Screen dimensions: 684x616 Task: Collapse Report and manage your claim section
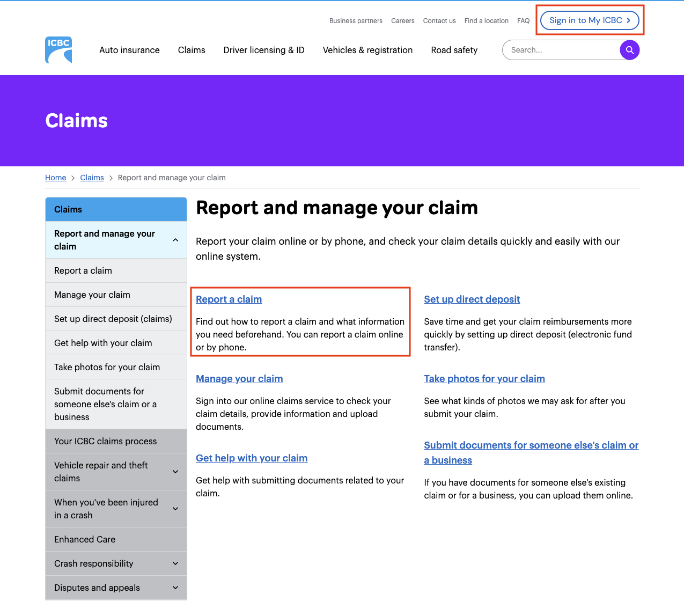click(x=175, y=240)
